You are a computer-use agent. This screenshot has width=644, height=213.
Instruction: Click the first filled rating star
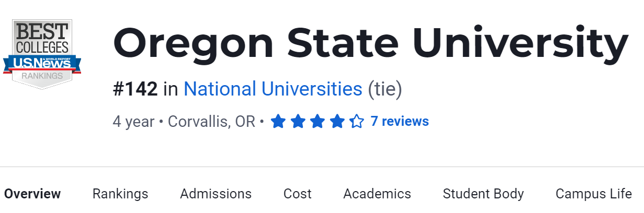tap(278, 122)
